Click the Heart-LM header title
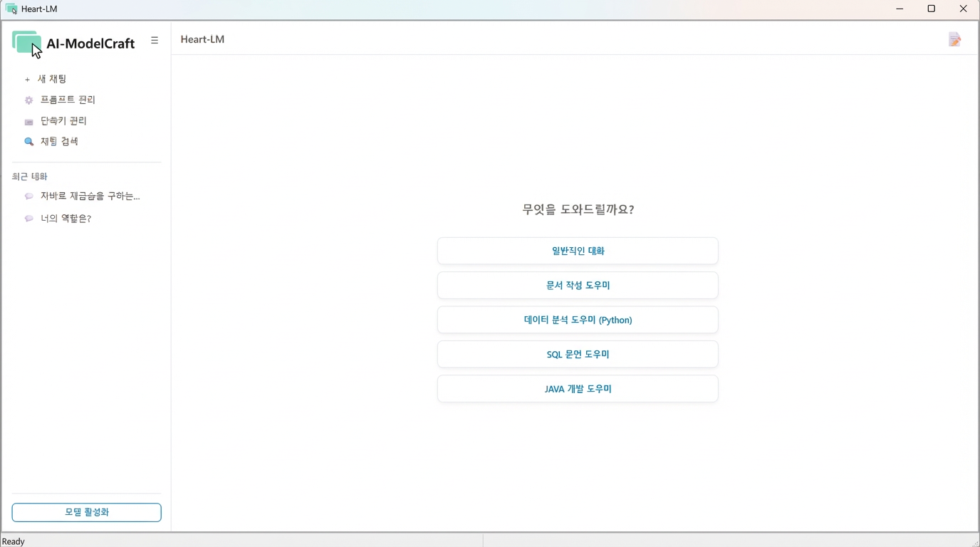Viewport: 980px width, 547px height. tap(202, 40)
